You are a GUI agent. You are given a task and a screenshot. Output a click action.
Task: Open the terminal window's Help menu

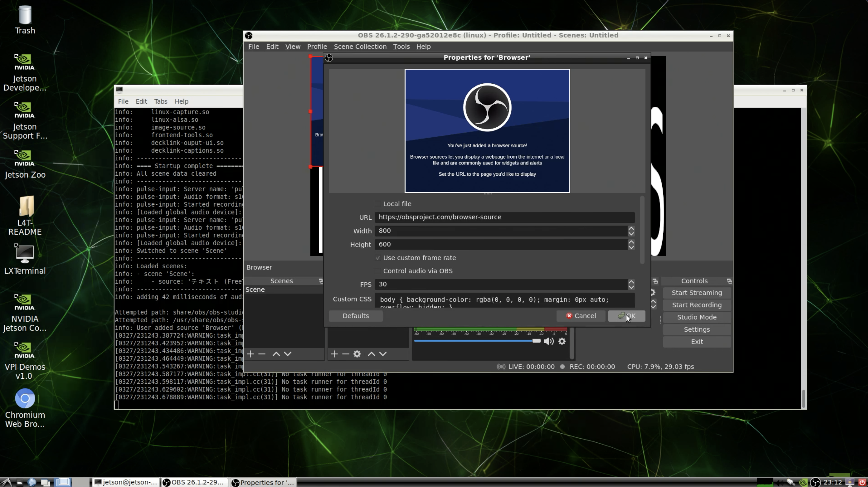pos(181,101)
